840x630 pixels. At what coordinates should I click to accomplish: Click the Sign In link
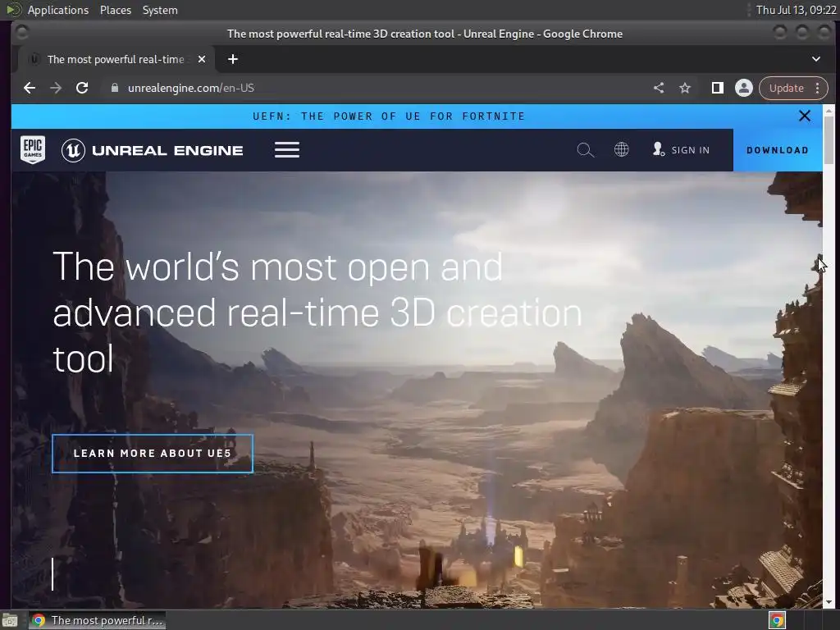pos(682,150)
